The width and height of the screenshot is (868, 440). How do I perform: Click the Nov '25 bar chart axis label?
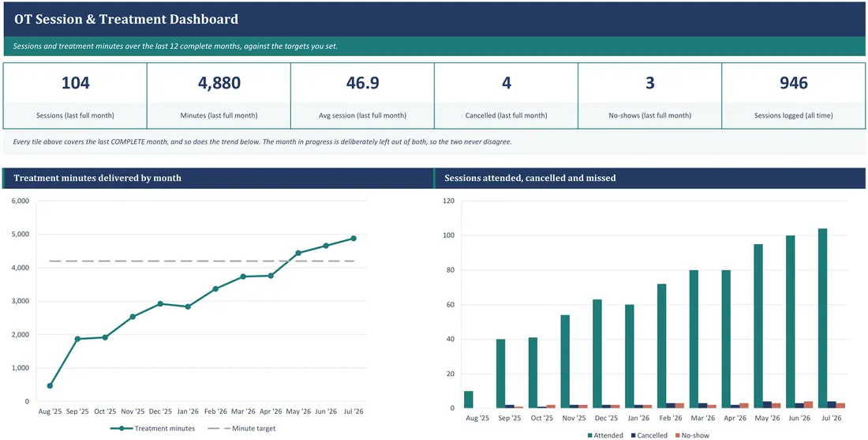click(574, 419)
